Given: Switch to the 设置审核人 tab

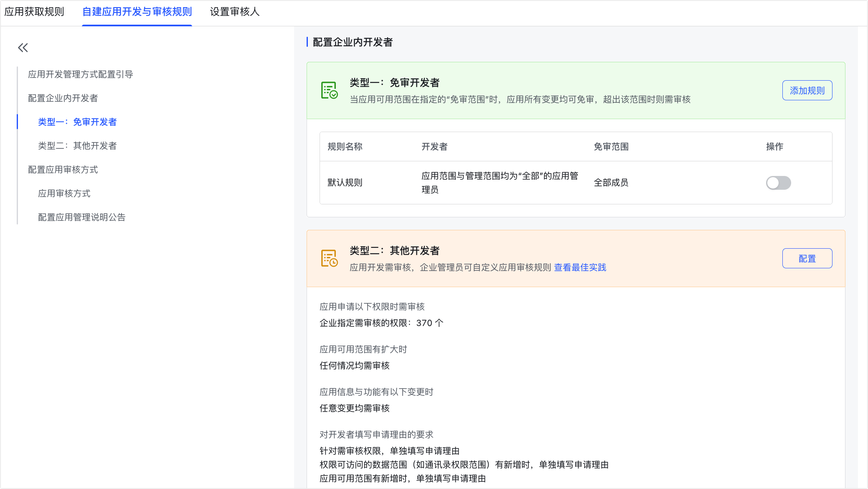Looking at the screenshot, I should click(x=235, y=12).
